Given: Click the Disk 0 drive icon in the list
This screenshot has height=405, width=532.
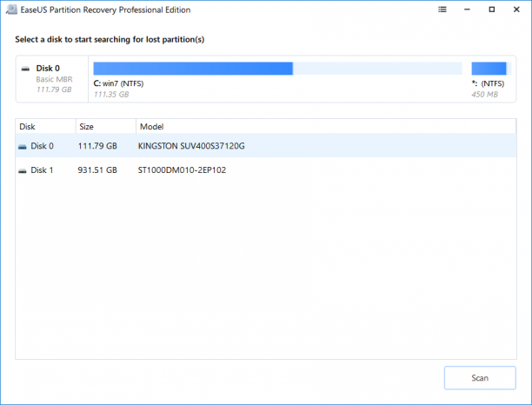Looking at the screenshot, I should coord(23,147).
